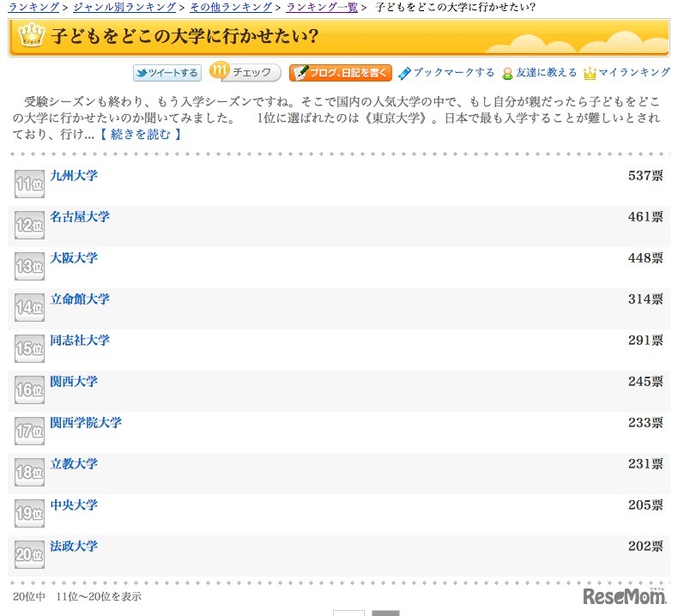Click the 314票 vote count
The width and height of the screenshot is (678, 616).
click(645, 299)
